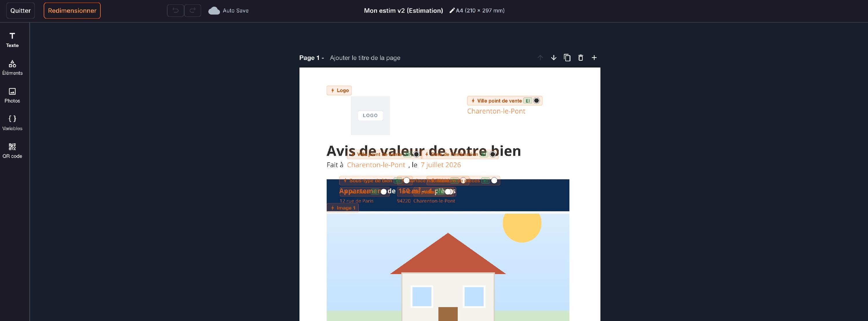The height and width of the screenshot is (321, 868).
Task: Duplicate page 1
Action: pyautogui.click(x=567, y=58)
